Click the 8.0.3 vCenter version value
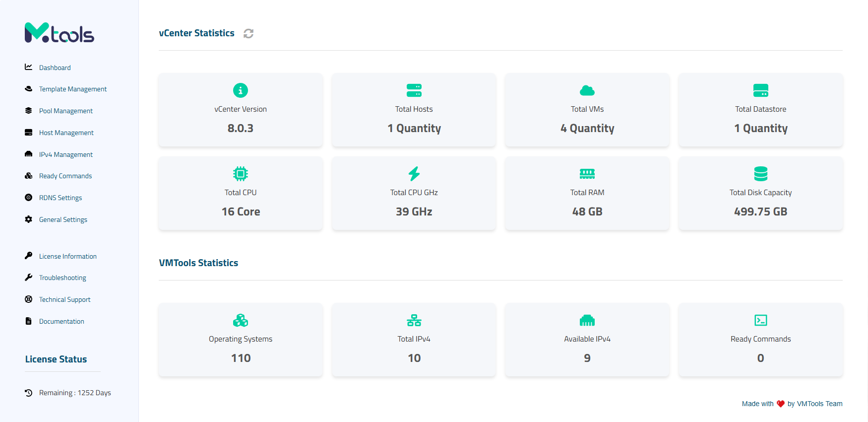 click(x=241, y=128)
